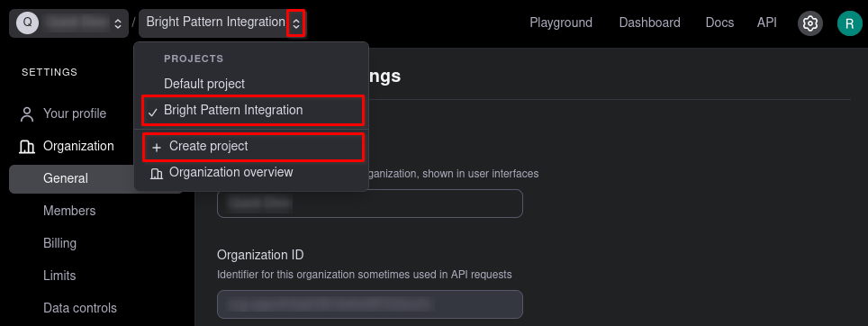Open Billing settings section
The width and height of the screenshot is (868, 326).
coord(59,243)
